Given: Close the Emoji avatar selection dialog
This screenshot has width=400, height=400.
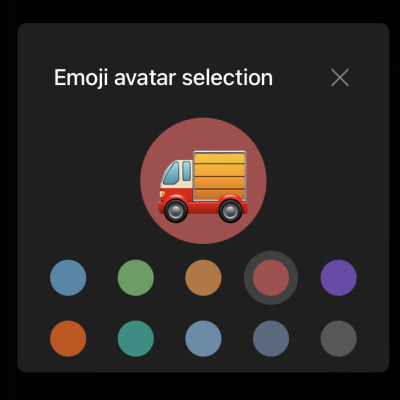Looking at the screenshot, I should 340,78.
